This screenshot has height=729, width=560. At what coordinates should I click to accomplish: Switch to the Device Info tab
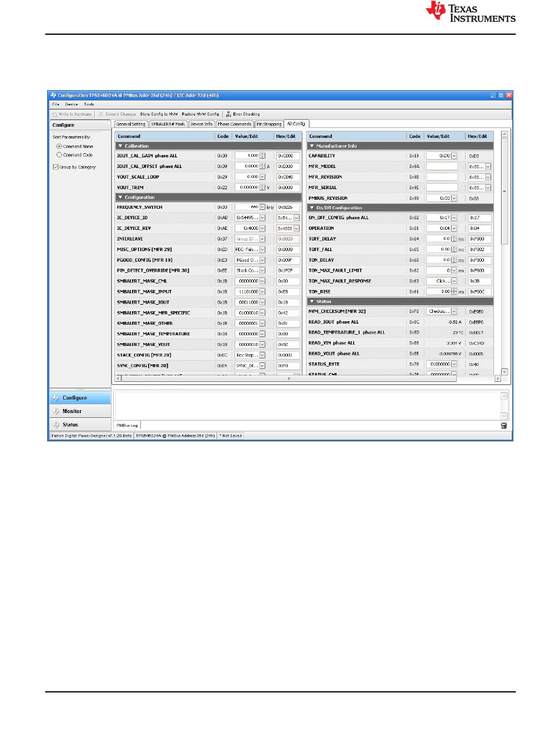tap(202, 124)
